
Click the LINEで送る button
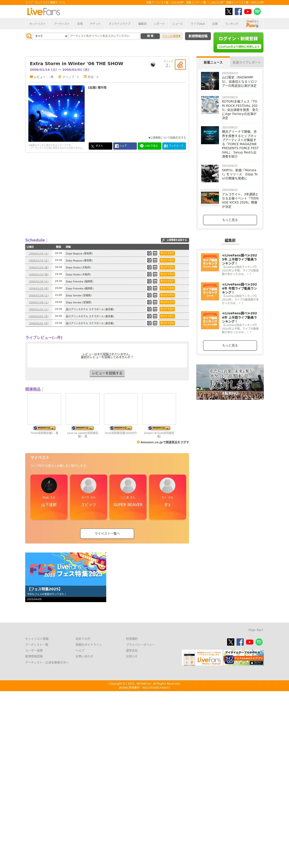(x=149, y=146)
